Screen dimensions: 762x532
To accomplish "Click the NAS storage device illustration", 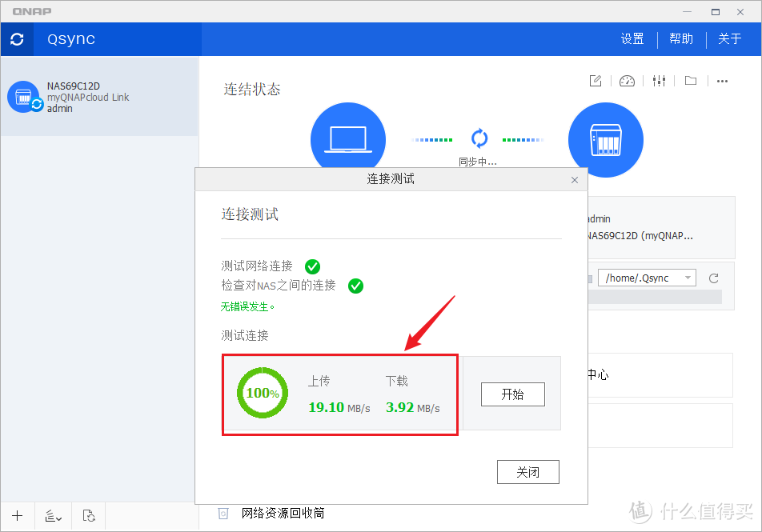I will (606, 139).
